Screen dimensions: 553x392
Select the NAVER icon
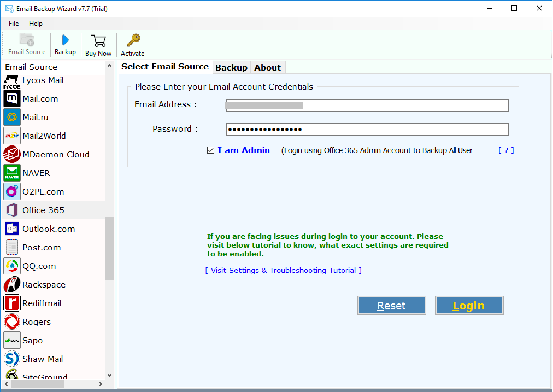[x=12, y=173]
